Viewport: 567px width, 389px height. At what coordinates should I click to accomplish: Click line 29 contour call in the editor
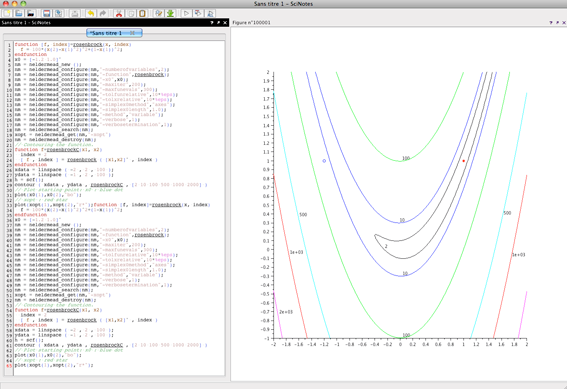pyautogui.click(x=111, y=185)
